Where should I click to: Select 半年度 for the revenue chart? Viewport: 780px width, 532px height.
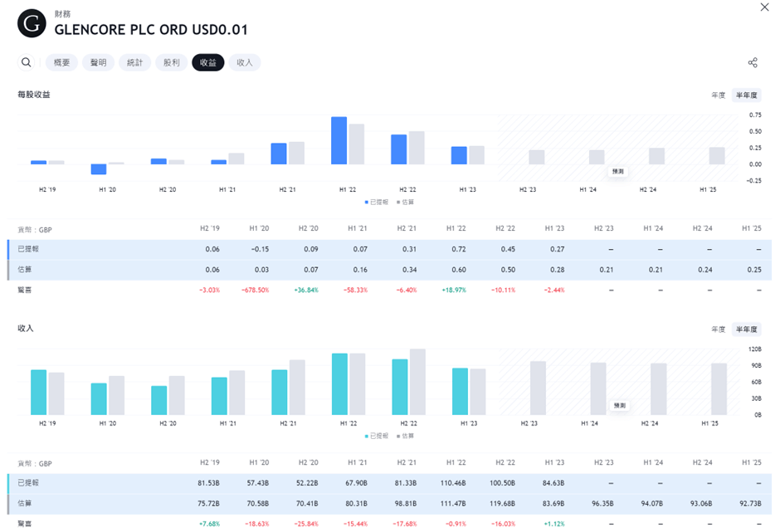746,329
